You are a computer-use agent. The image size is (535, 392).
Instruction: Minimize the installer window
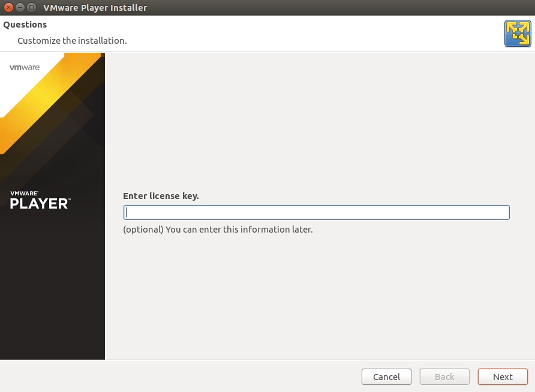pos(20,7)
